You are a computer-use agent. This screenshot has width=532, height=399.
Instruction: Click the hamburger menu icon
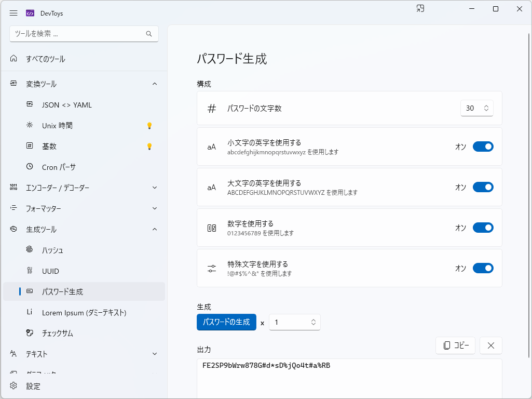(13, 13)
